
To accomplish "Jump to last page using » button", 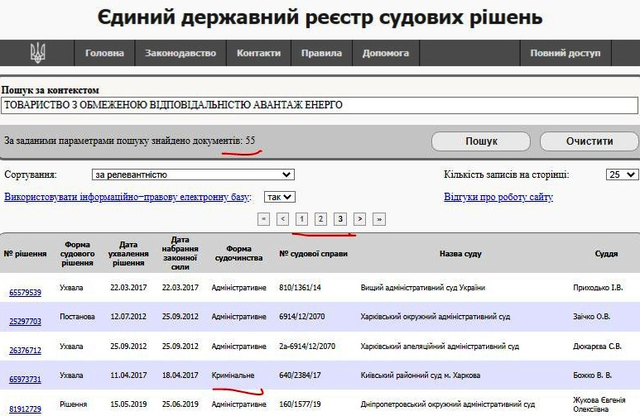I will tap(379, 218).
